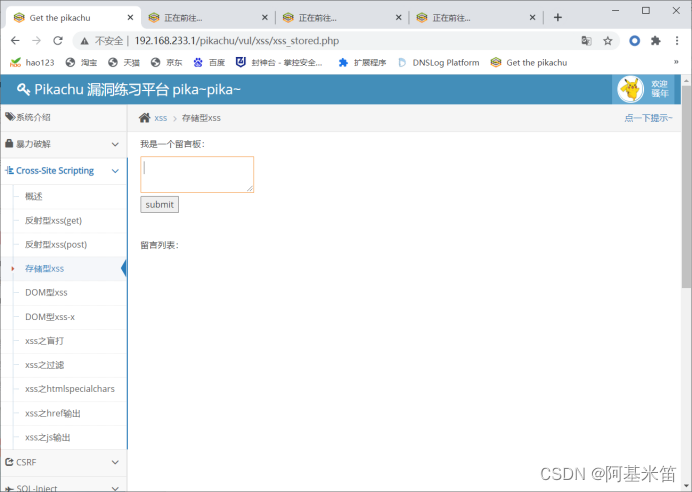Open 概述 under Cross-Site Scripting
Viewport: 692px width, 492px height.
pyautogui.click(x=34, y=196)
